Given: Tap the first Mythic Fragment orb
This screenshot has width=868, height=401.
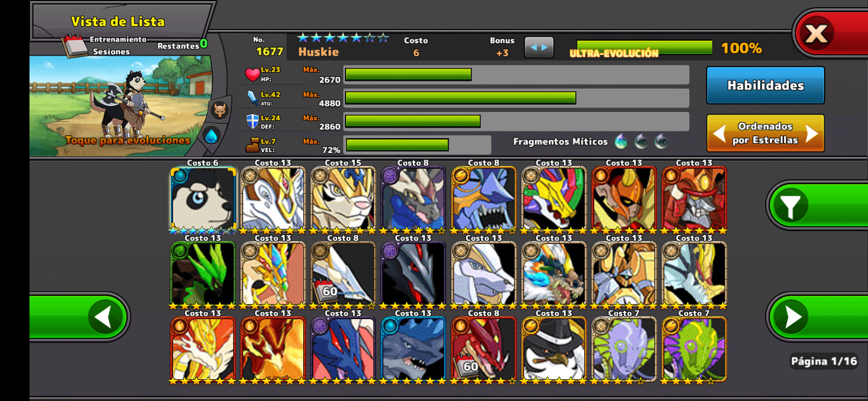Looking at the screenshot, I should coord(621,141).
